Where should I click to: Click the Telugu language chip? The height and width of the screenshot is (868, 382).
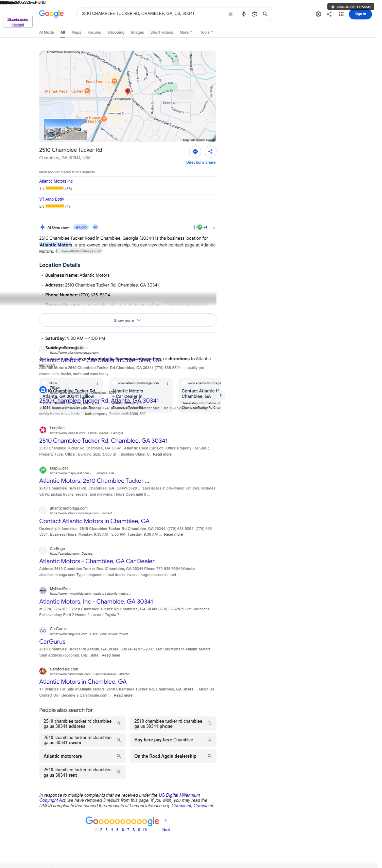pos(81,227)
